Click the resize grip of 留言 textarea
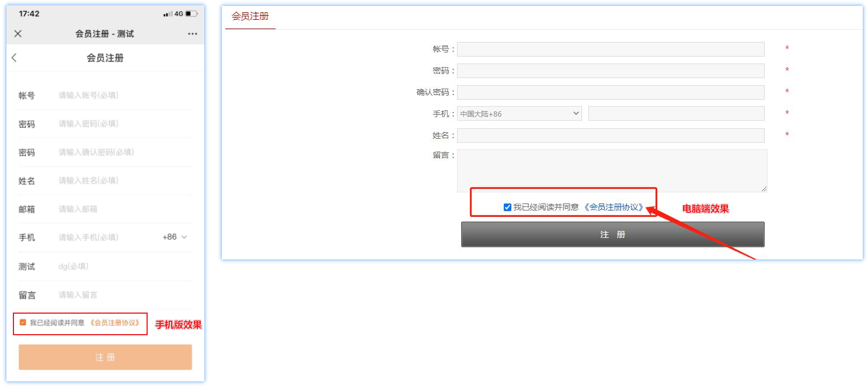The width and height of the screenshot is (868, 386). pyautogui.click(x=764, y=188)
